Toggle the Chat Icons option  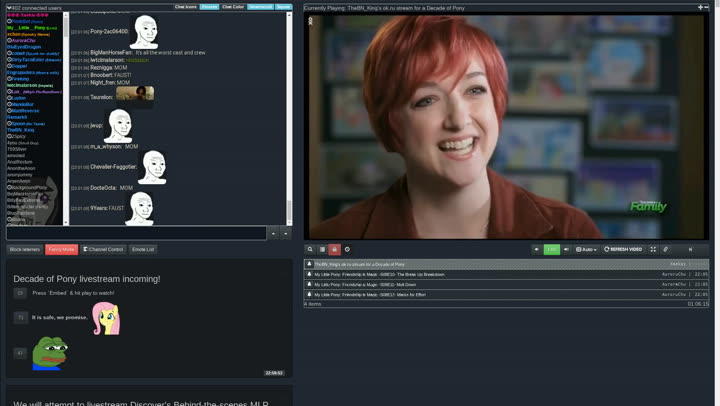click(186, 7)
